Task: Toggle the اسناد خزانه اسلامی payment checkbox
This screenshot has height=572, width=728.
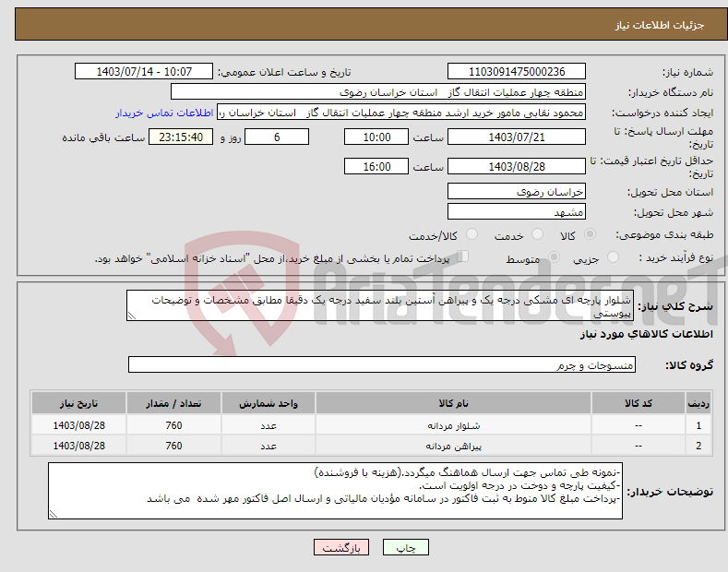Action: pos(463,256)
